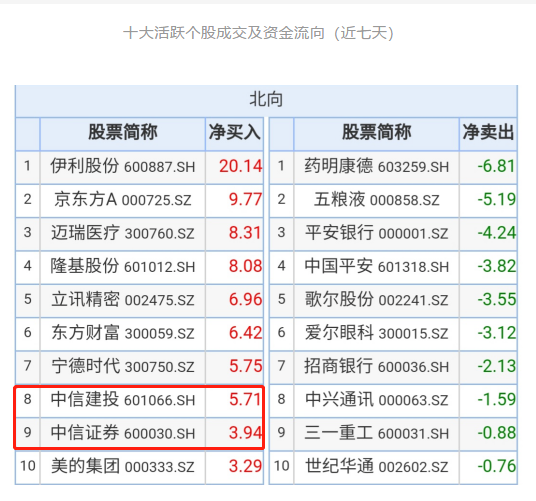The height and width of the screenshot is (501, 536).
Task: Select 五粮液 000858.SZ entry
Action: (x=377, y=200)
